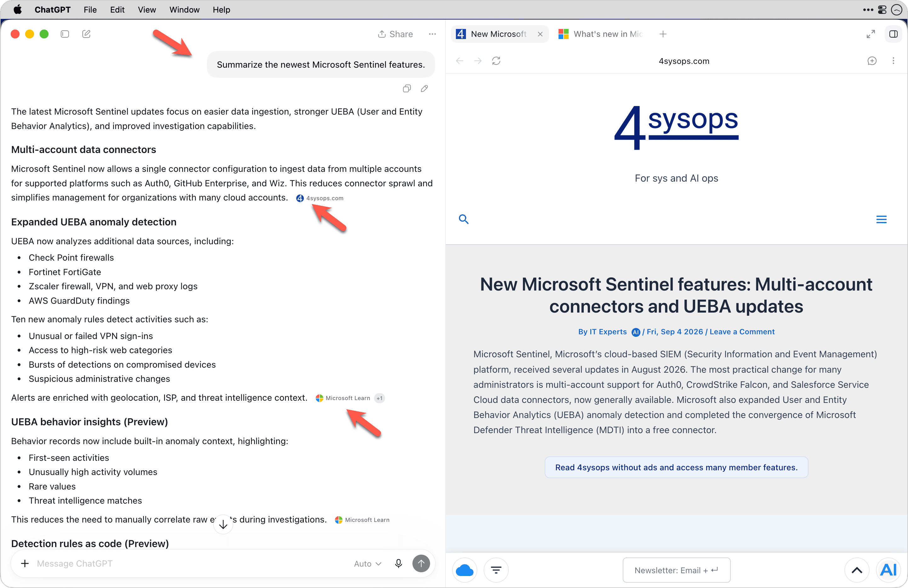Open the filter lines icon on 4sysops

(x=496, y=570)
